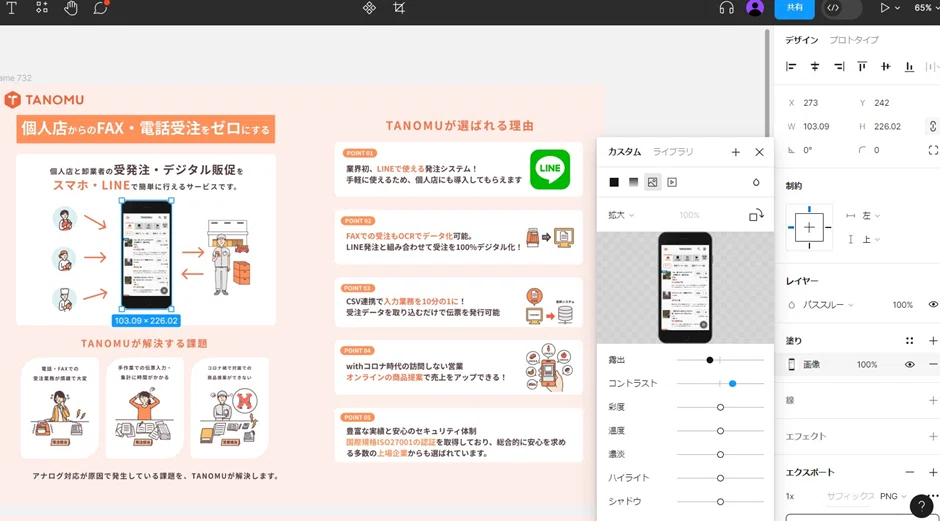This screenshot has width=940, height=521.
Task: Align selection to right
Action: point(839,67)
